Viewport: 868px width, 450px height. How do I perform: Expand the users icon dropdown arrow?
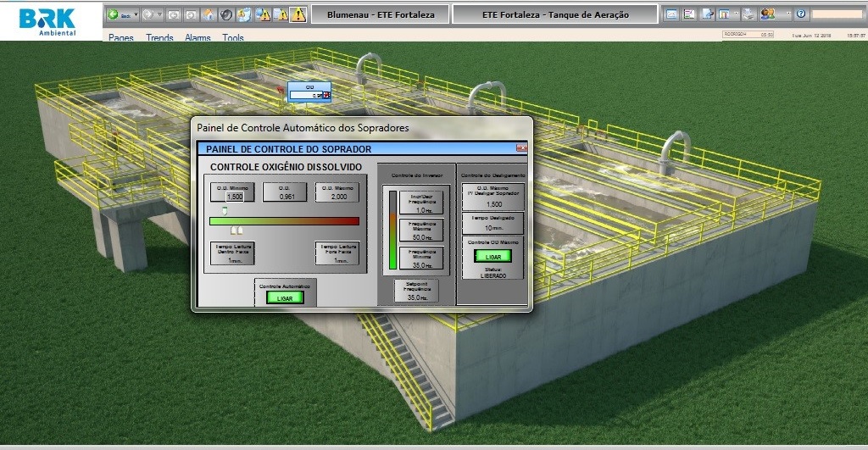pos(789,14)
